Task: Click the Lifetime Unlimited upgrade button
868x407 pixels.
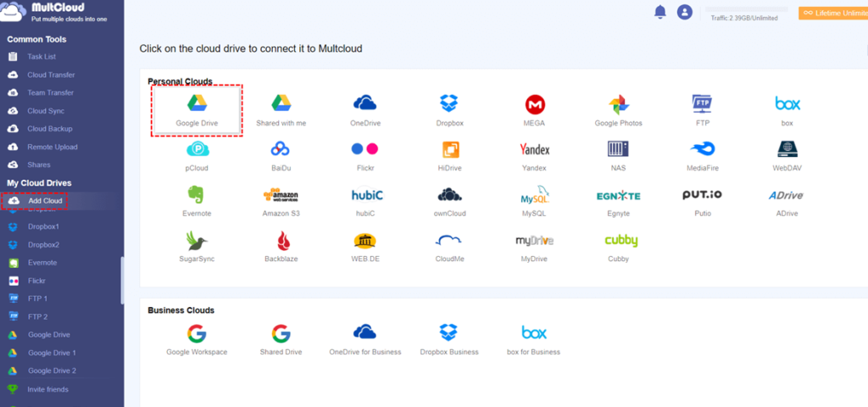Action: click(x=833, y=13)
